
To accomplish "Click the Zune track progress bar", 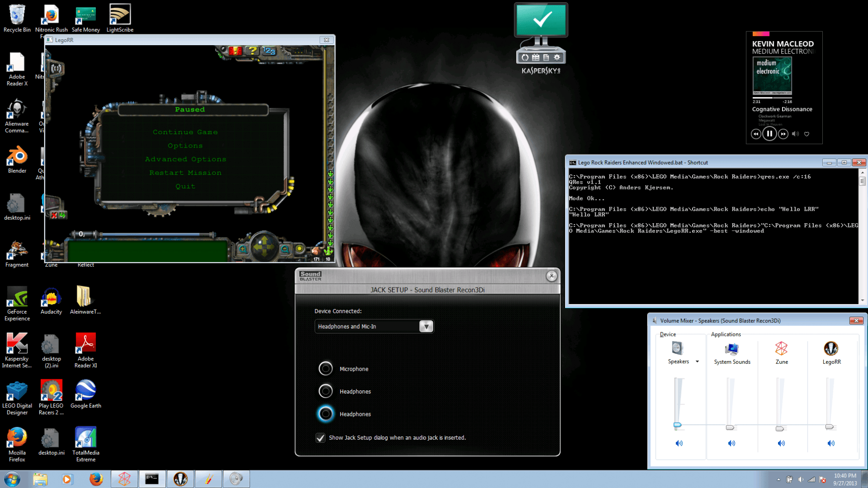I will [773, 98].
